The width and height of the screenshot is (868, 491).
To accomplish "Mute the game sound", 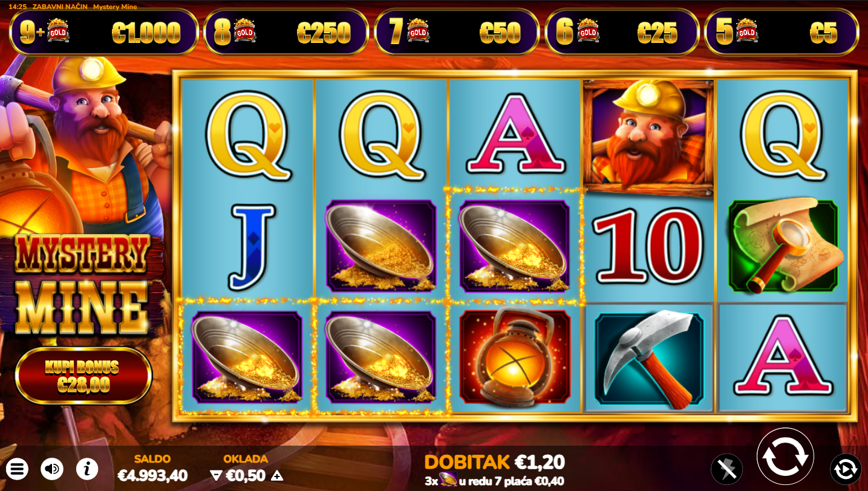I will 52,468.
